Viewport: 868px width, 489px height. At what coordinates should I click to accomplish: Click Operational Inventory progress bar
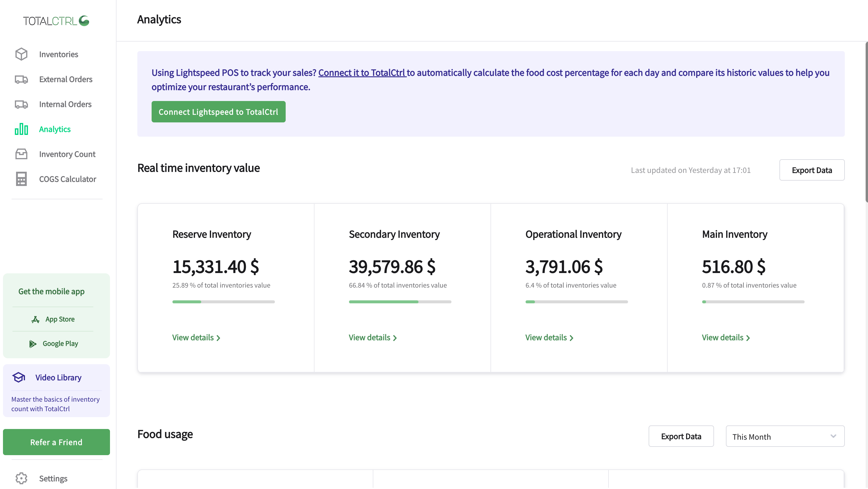(576, 302)
